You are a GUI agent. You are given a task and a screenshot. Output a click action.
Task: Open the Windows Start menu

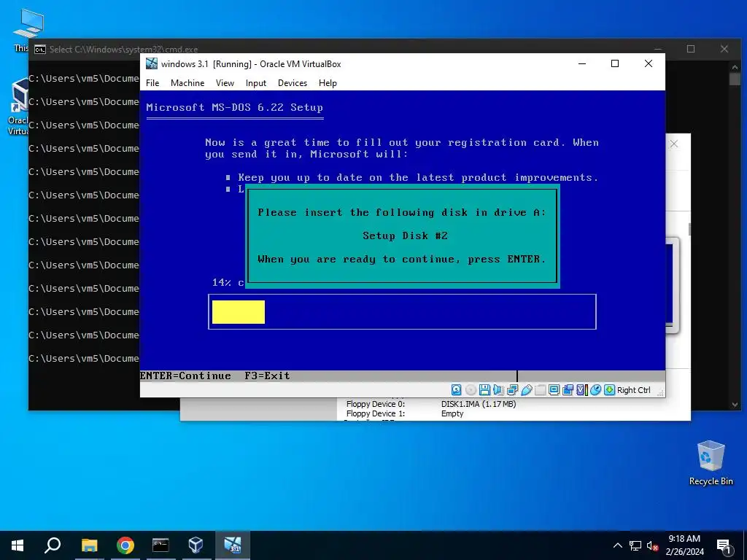point(18,545)
